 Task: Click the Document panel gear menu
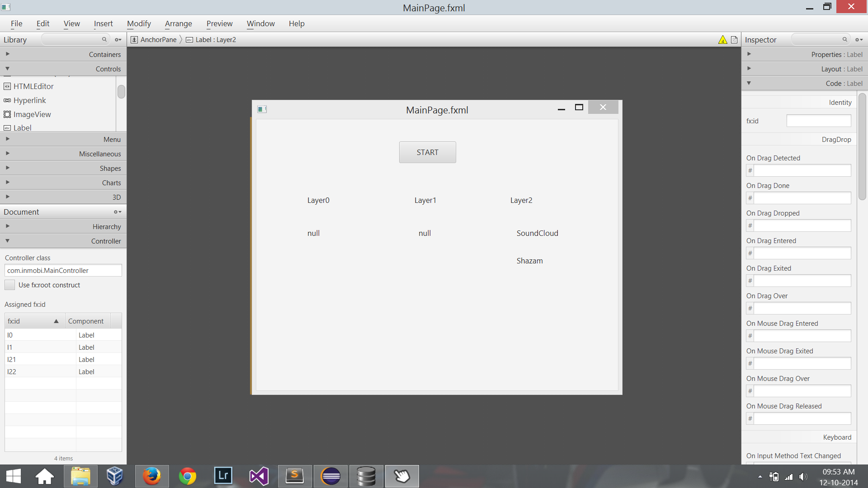click(118, 212)
